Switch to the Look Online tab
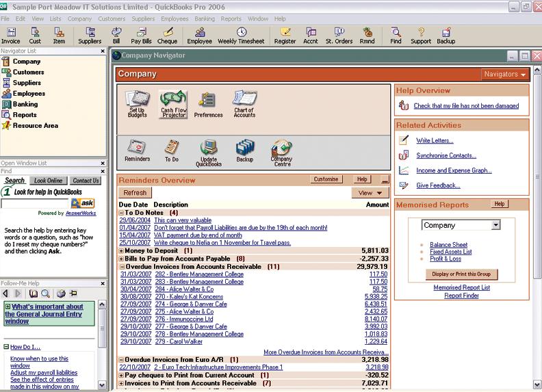542x392 pixels. coord(48,181)
